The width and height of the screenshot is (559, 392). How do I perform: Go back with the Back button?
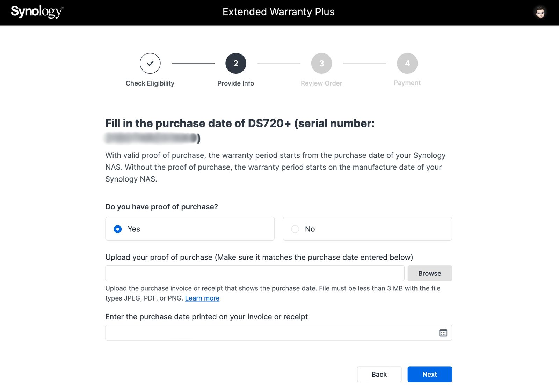pyautogui.click(x=379, y=374)
